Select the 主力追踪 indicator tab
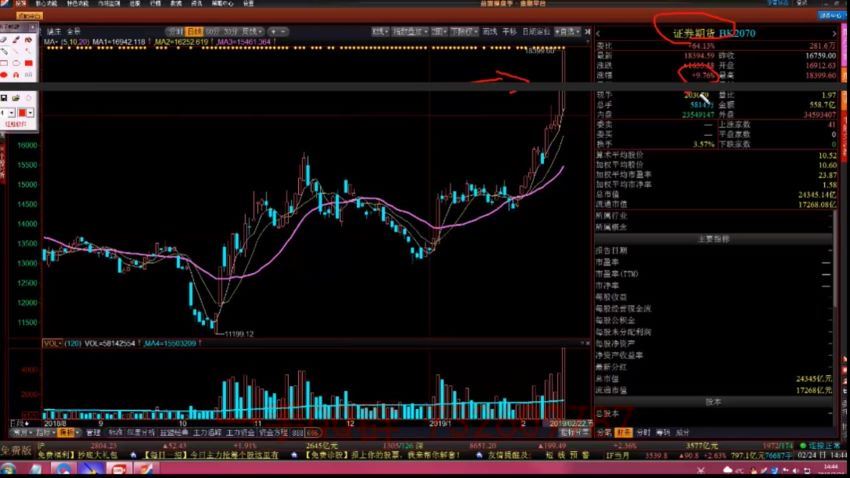 208,432
